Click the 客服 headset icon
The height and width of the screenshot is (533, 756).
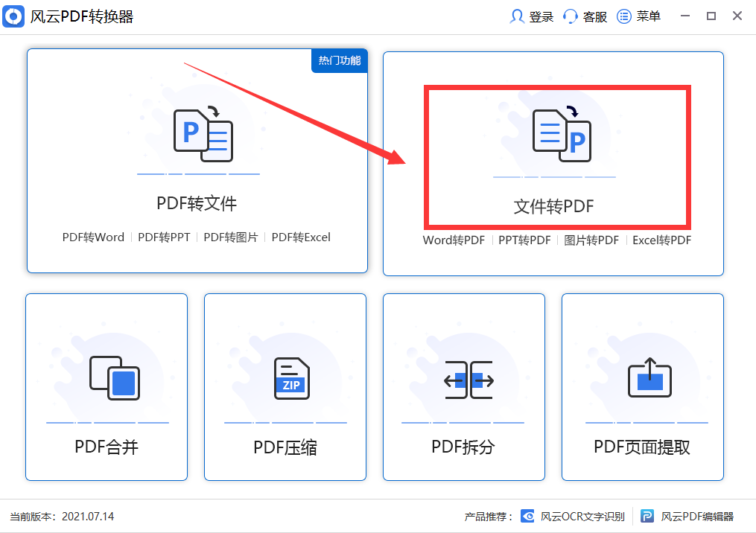click(571, 16)
